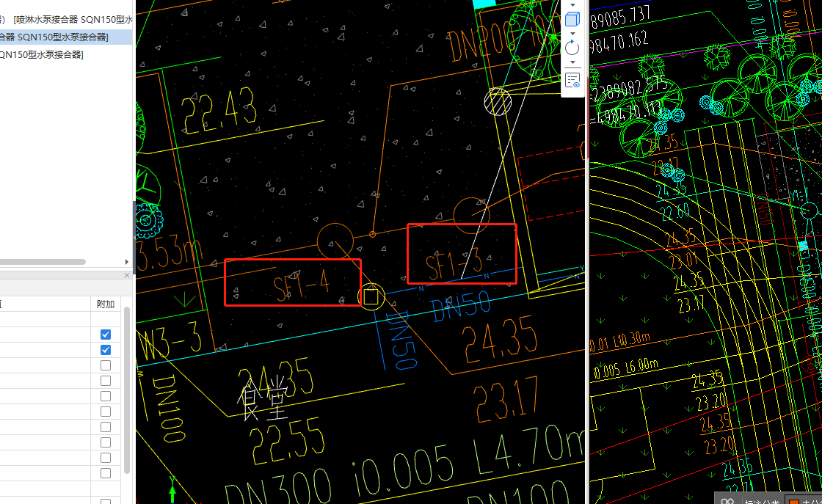Click the 22.43 elevation label
822x504 pixels.
pyautogui.click(x=219, y=111)
